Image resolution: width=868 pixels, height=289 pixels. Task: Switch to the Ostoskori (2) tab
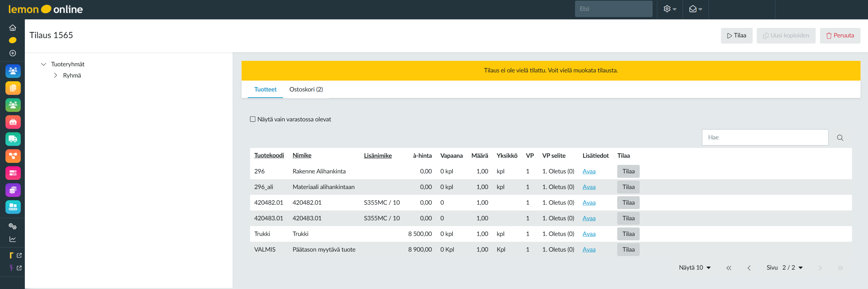pos(306,89)
